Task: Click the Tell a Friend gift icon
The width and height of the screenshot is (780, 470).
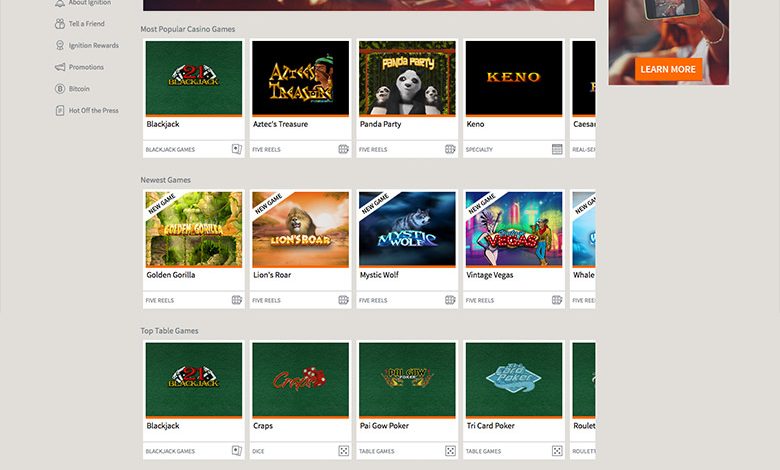Action: click(60, 24)
